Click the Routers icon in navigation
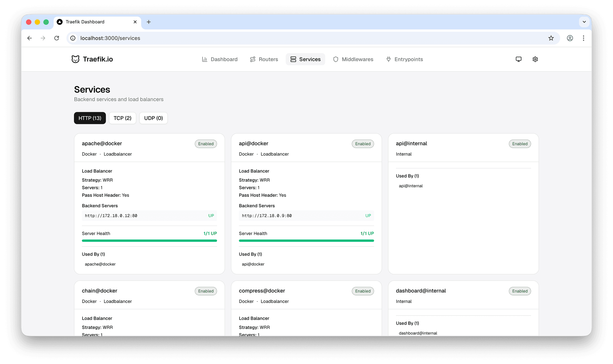The image size is (613, 364). (x=253, y=59)
